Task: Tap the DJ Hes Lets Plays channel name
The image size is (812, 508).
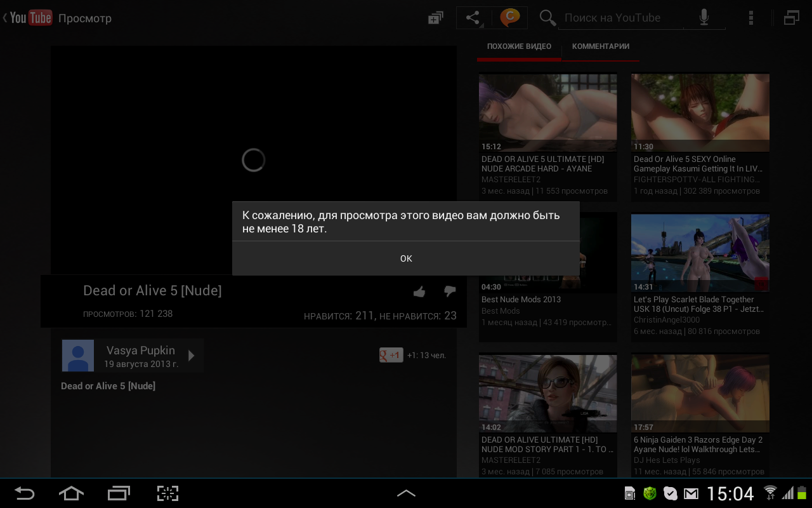Action: coord(667,460)
